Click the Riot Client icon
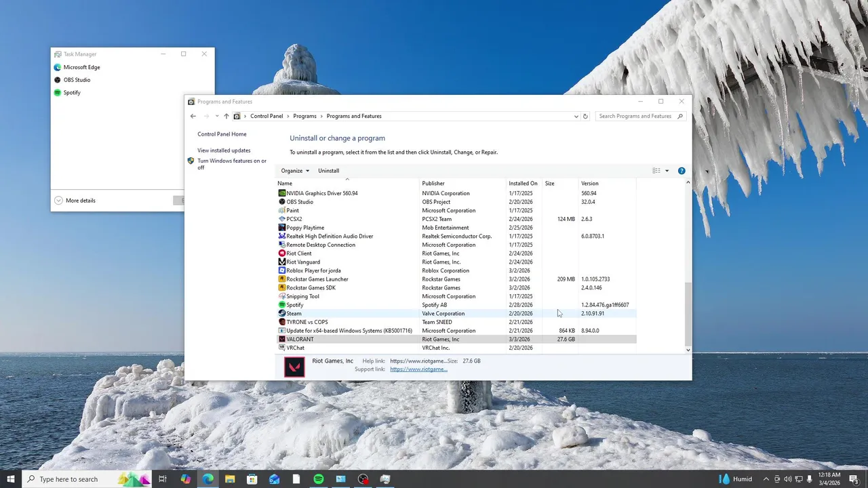This screenshot has width=868, height=488. pyautogui.click(x=282, y=253)
